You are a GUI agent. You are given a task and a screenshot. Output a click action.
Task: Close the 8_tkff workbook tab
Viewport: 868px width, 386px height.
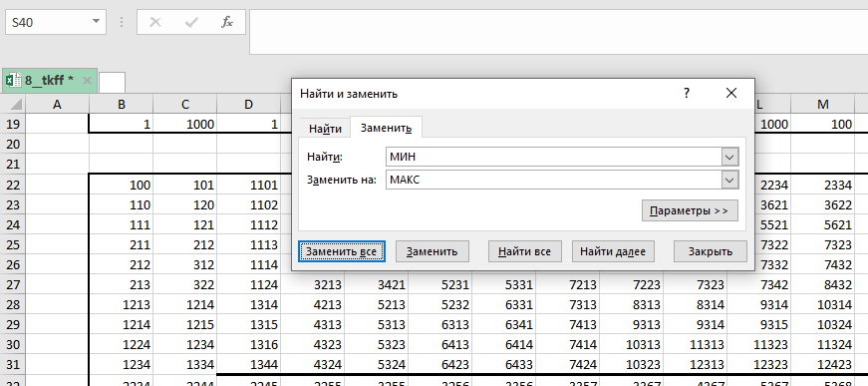[87, 81]
